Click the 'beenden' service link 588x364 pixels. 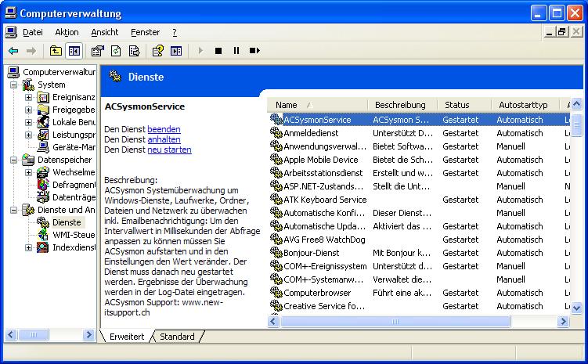[164, 129]
